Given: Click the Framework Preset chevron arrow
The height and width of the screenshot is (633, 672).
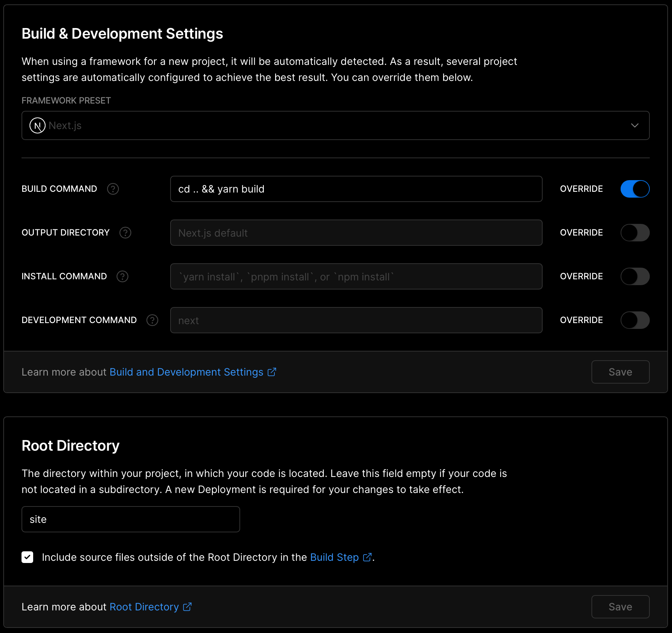Looking at the screenshot, I should [634, 125].
